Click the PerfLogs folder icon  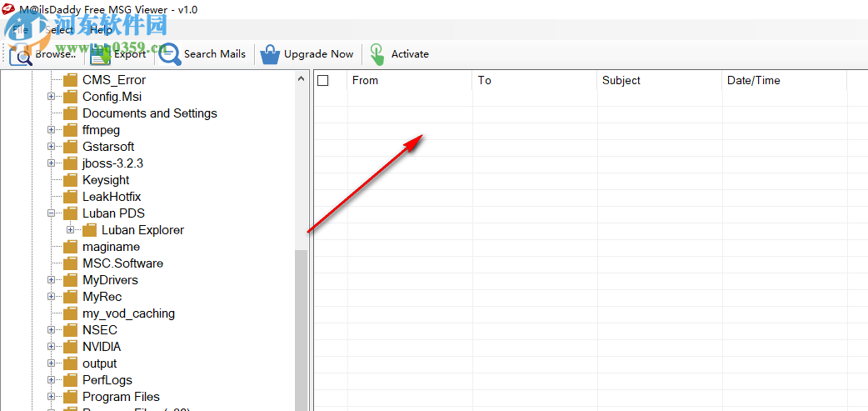70,380
